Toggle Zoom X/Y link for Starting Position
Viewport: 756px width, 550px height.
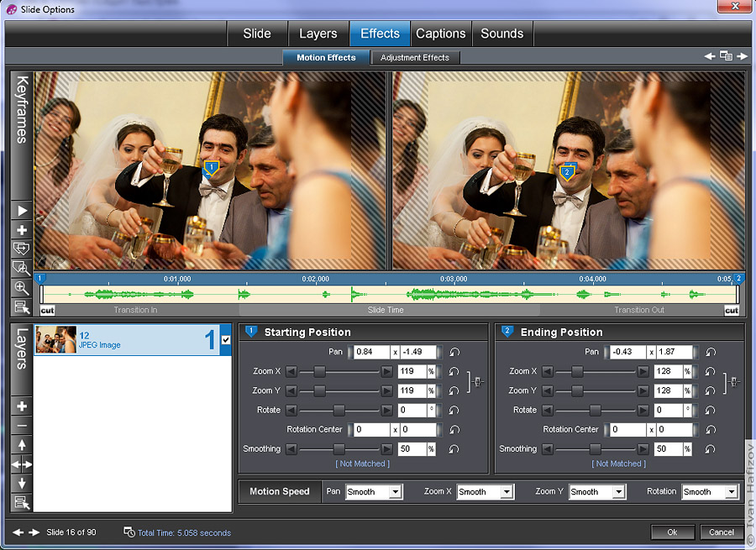[x=477, y=382]
